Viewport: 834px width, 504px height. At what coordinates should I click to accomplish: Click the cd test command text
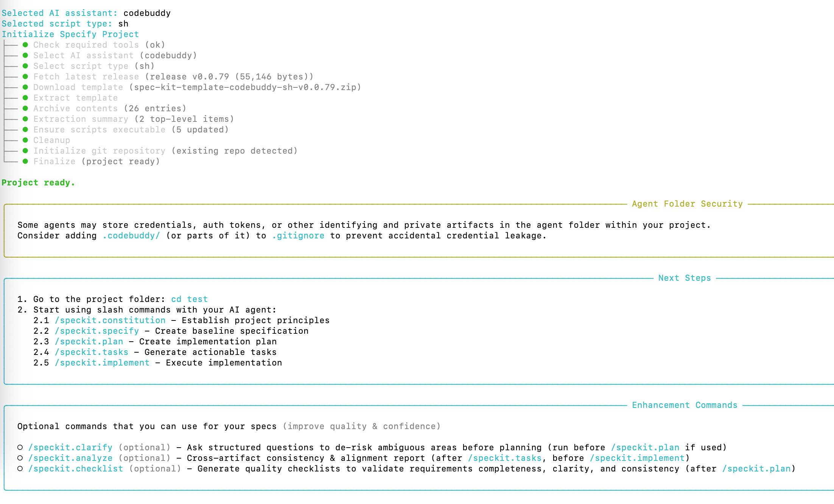(x=189, y=299)
